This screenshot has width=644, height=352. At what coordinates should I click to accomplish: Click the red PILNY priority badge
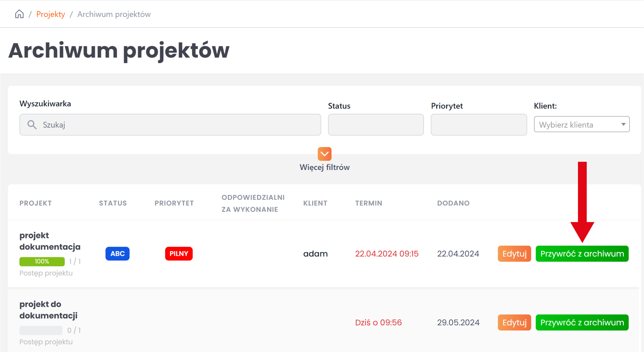[x=179, y=254]
